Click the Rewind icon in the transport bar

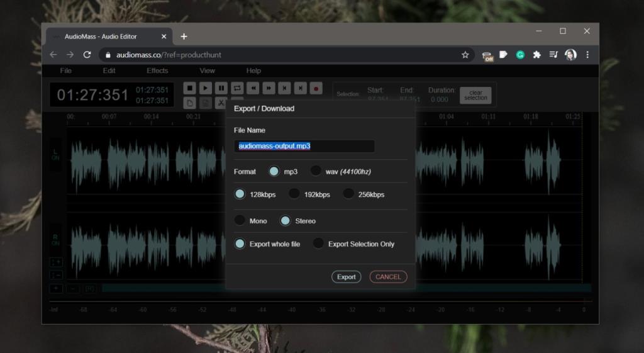point(253,89)
